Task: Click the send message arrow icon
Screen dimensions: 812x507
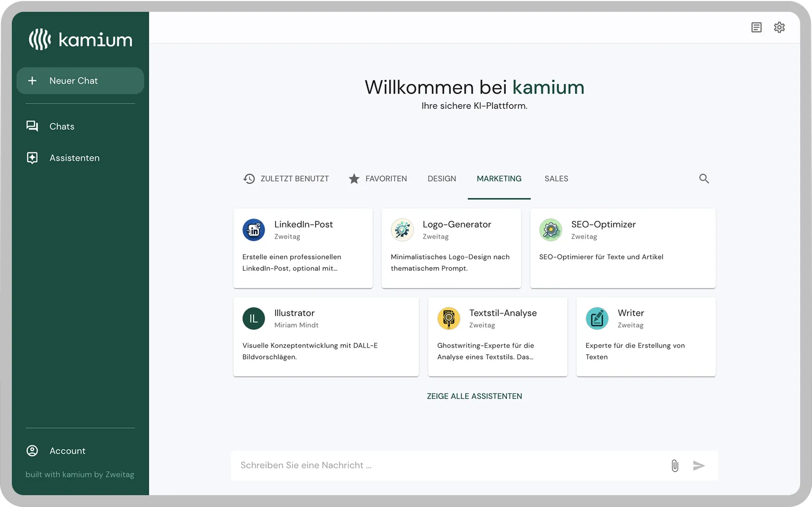Action: coord(699,466)
